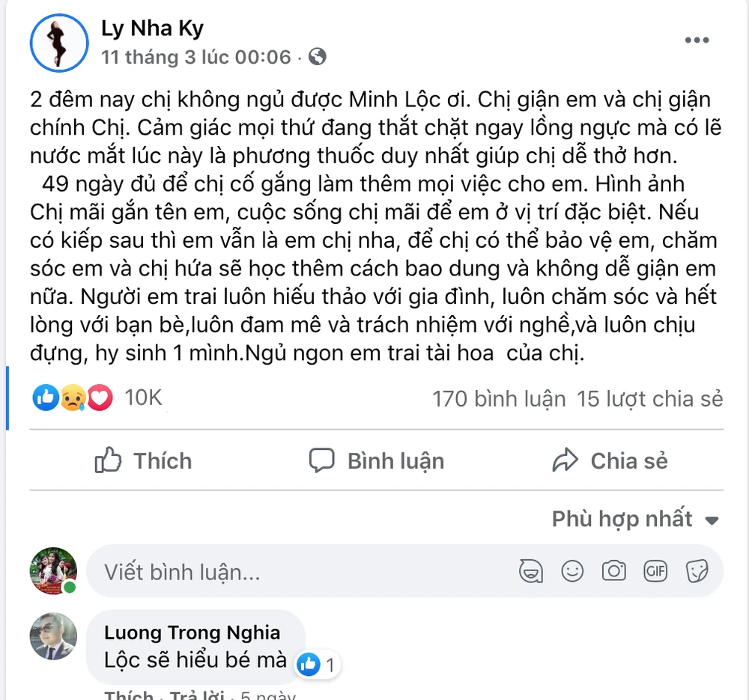Viewport: 749px width, 700px height.
Task: Open avatar sticker picker in comment box
Action: point(531,572)
